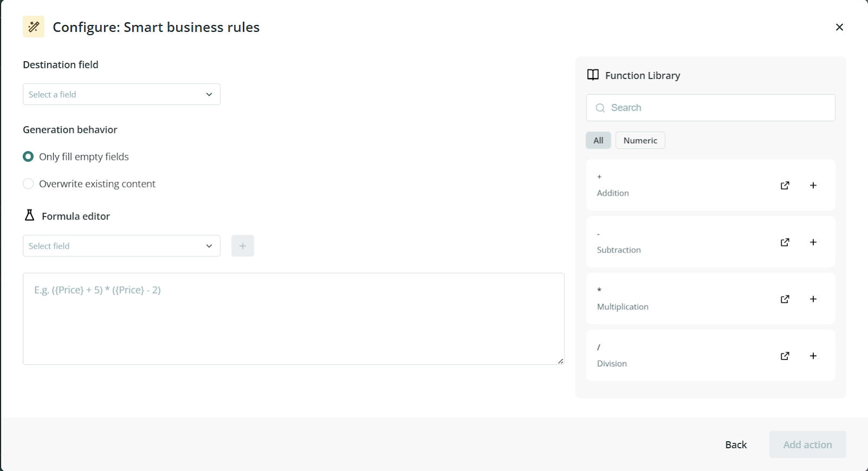Add Multiplication function to formula
868x471 pixels.
[x=813, y=299]
